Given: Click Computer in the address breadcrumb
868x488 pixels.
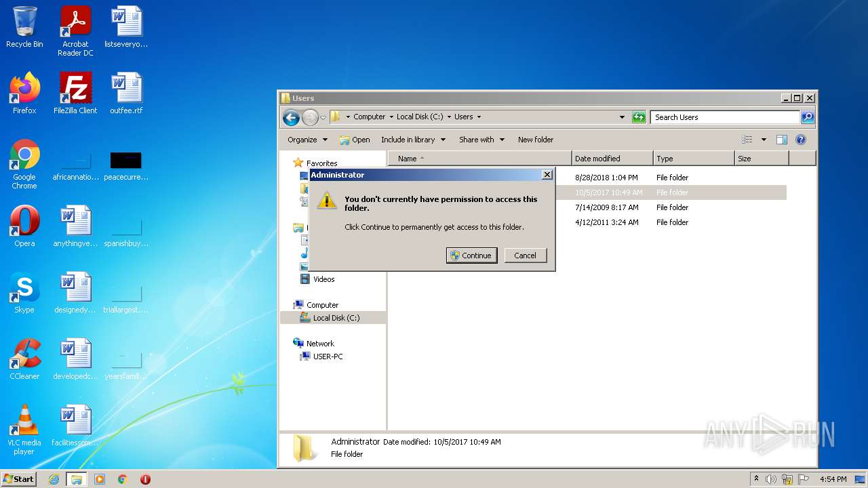Looking at the screenshot, I should tap(369, 117).
